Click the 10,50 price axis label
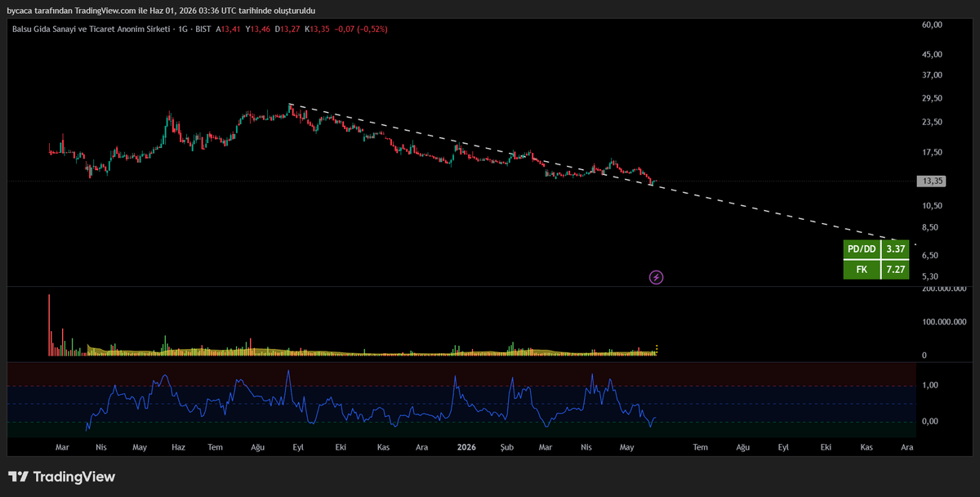Image resolution: width=980 pixels, height=497 pixels. (932, 206)
